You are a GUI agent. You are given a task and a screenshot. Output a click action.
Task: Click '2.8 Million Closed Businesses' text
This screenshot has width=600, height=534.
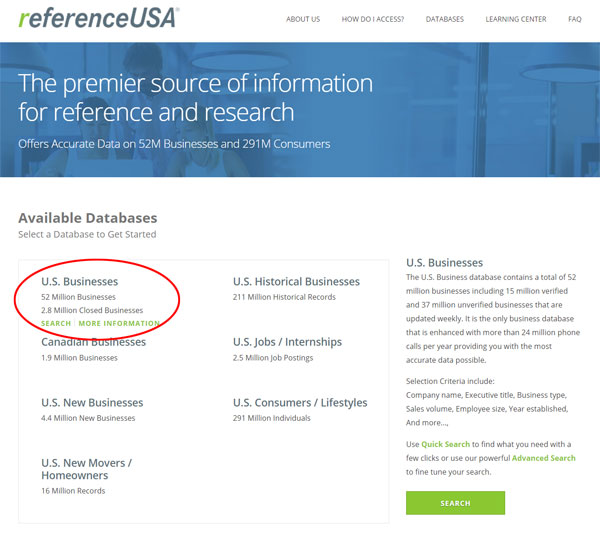(x=92, y=311)
